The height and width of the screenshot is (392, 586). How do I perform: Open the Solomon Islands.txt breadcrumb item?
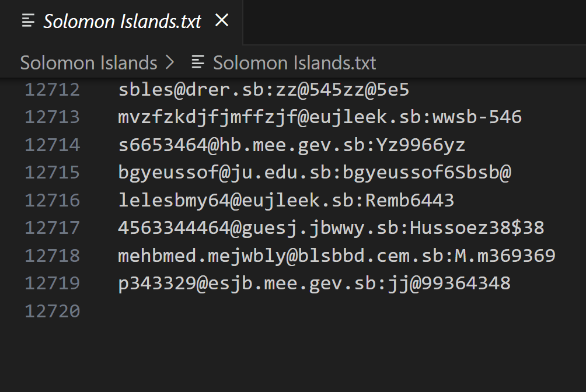(294, 62)
